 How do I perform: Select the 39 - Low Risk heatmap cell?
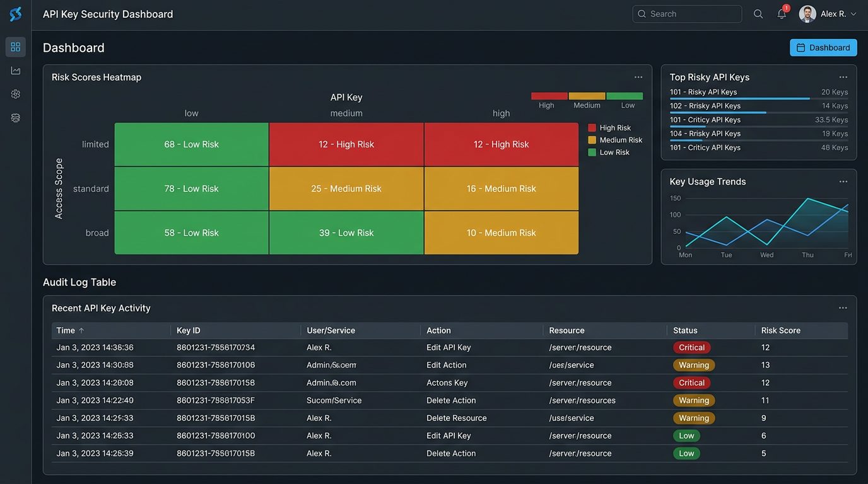(346, 233)
